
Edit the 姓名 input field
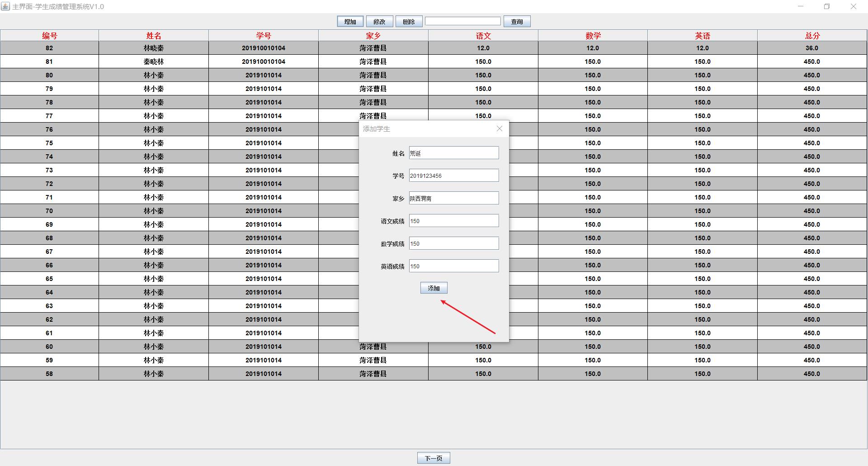(454, 153)
